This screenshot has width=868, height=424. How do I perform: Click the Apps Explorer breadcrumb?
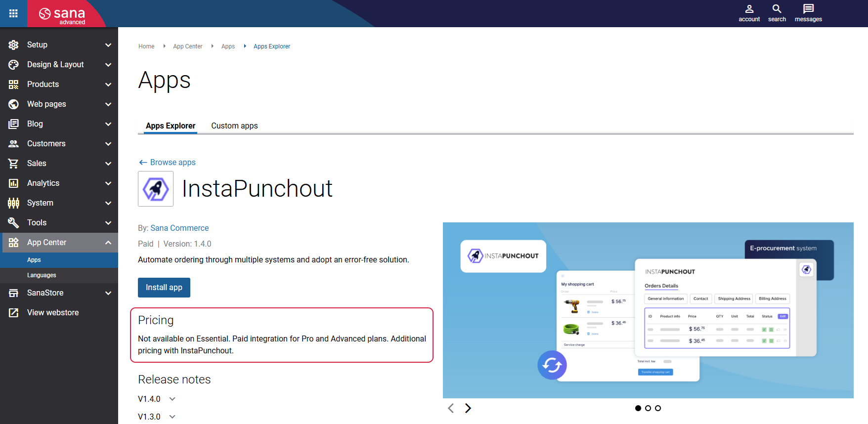click(272, 46)
